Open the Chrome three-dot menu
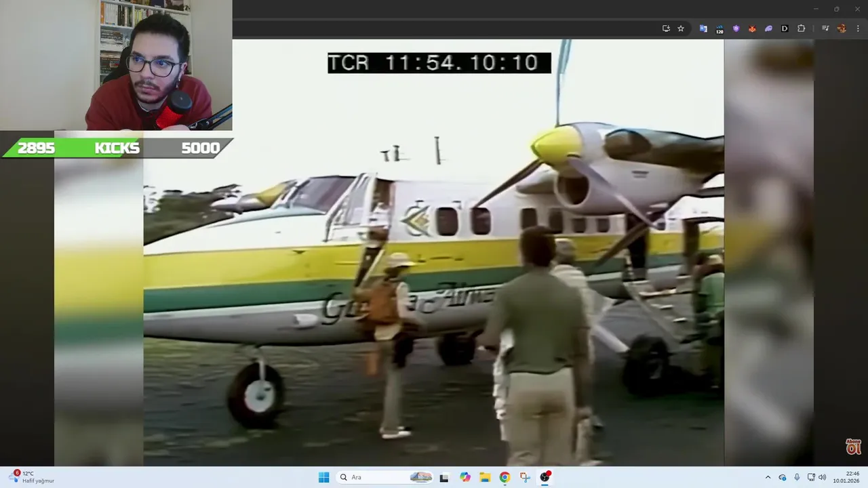Viewport: 868px width, 488px height. pyautogui.click(x=858, y=28)
